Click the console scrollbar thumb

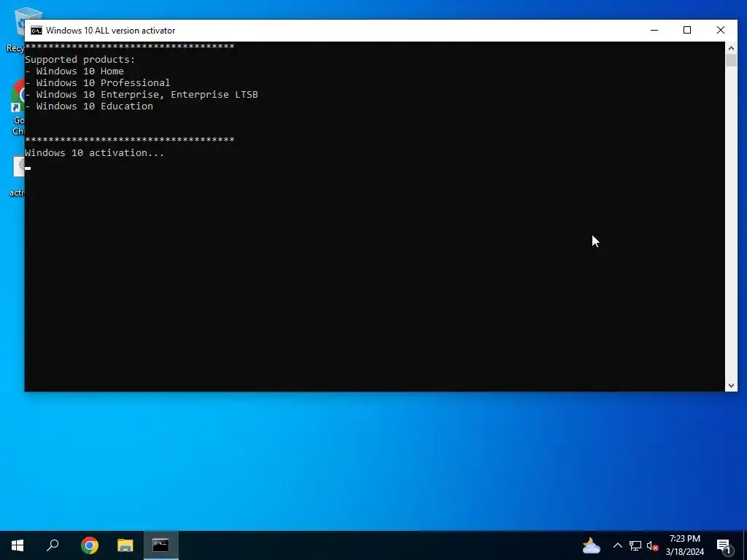click(731, 61)
